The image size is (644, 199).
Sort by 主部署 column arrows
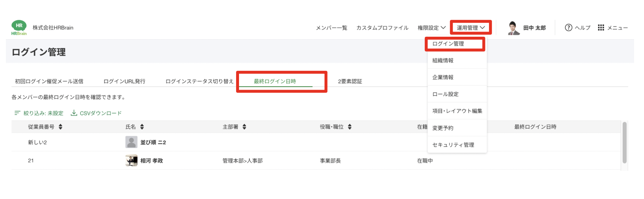(x=244, y=127)
